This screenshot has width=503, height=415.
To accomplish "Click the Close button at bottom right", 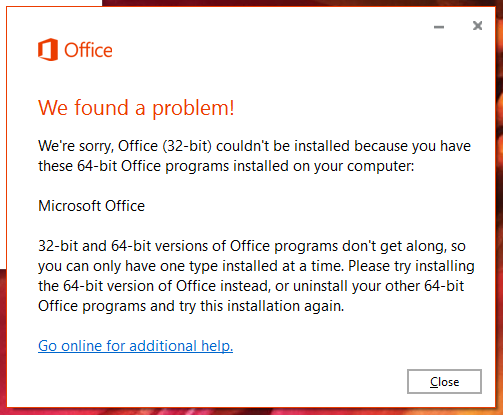I will [x=444, y=381].
